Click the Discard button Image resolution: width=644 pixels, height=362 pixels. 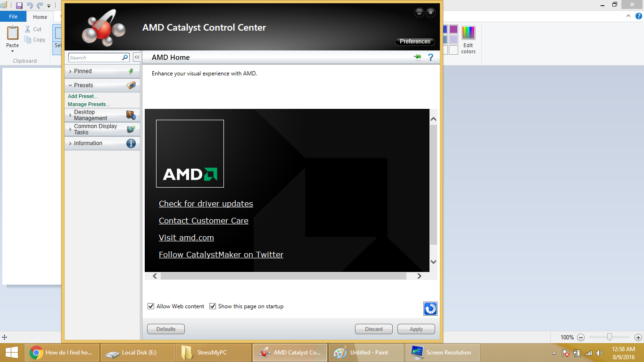click(x=374, y=329)
